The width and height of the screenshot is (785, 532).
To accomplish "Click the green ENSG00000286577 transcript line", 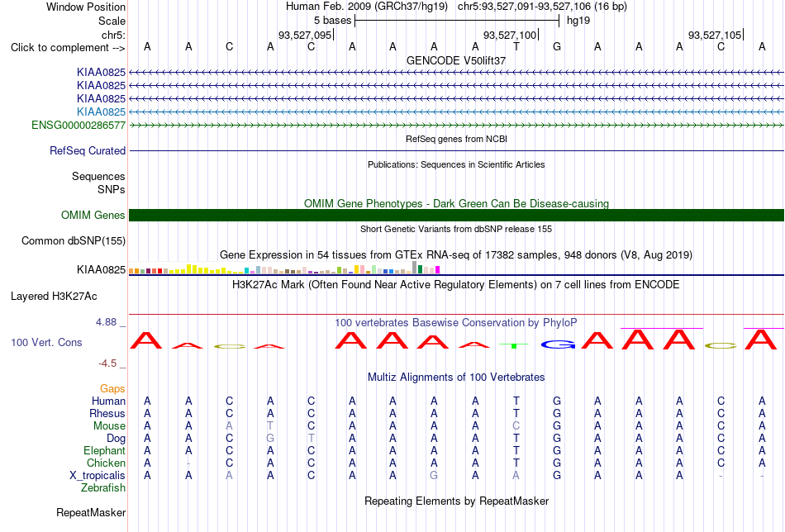I will click(457, 125).
